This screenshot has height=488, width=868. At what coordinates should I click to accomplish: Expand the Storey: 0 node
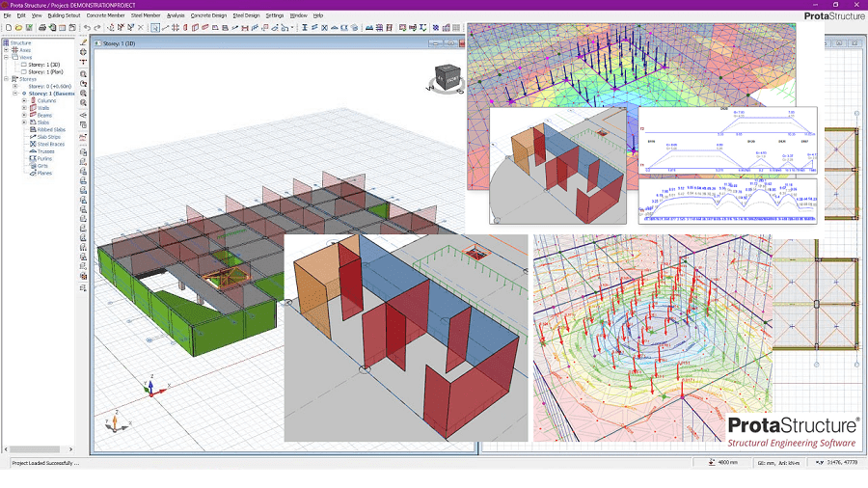click(x=14, y=86)
